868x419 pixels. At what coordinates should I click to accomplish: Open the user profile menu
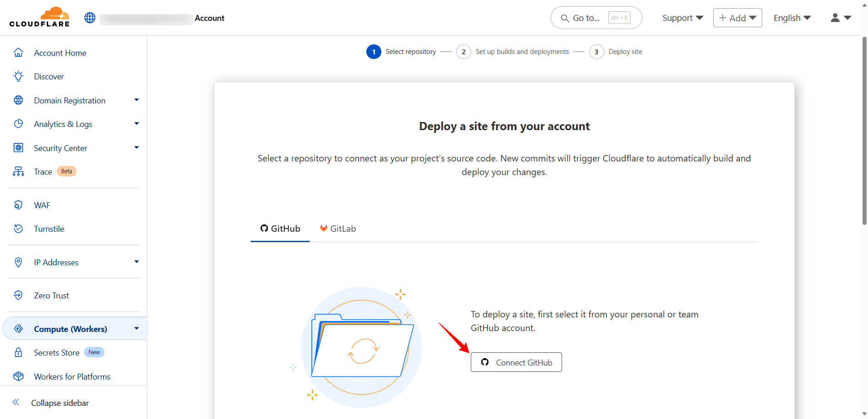tap(840, 18)
